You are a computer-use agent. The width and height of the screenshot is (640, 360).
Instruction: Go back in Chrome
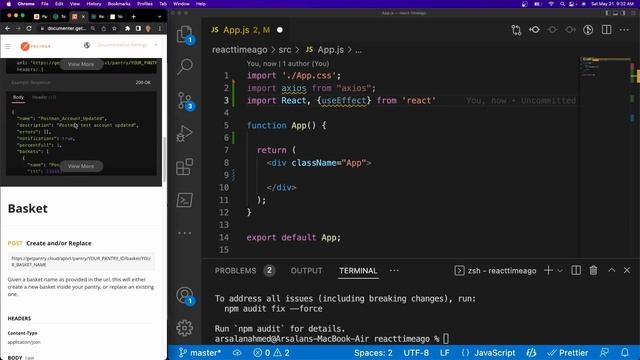(7, 29)
